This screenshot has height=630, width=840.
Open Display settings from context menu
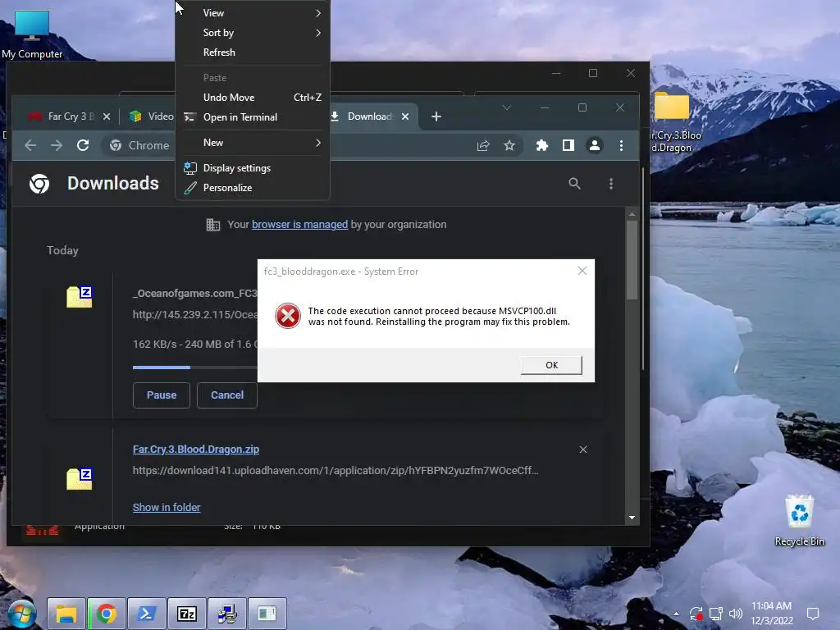pos(253,168)
